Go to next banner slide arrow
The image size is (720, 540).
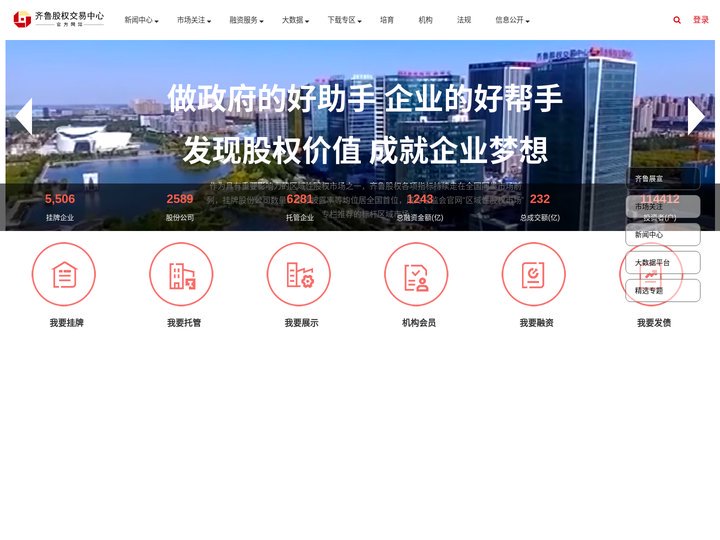pyautogui.click(x=696, y=117)
